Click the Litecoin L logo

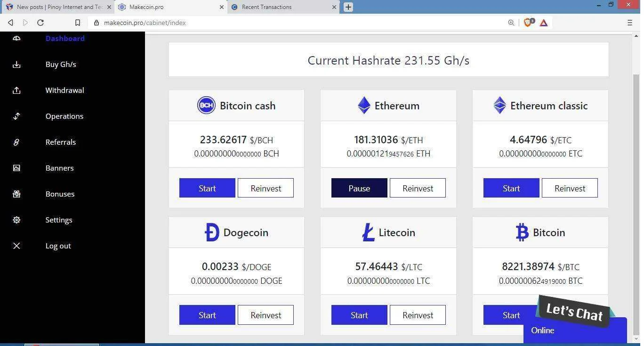368,232
